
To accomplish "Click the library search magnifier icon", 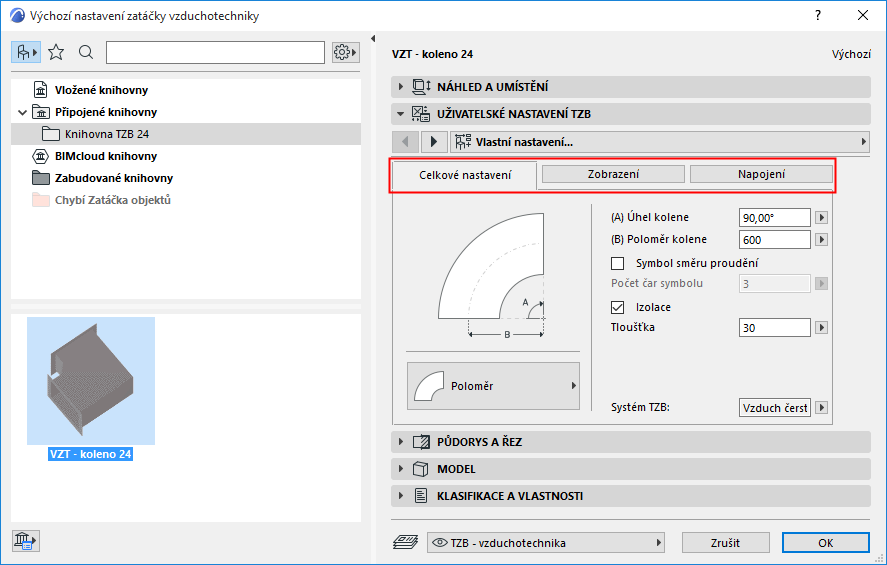I will pyautogui.click(x=86, y=52).
